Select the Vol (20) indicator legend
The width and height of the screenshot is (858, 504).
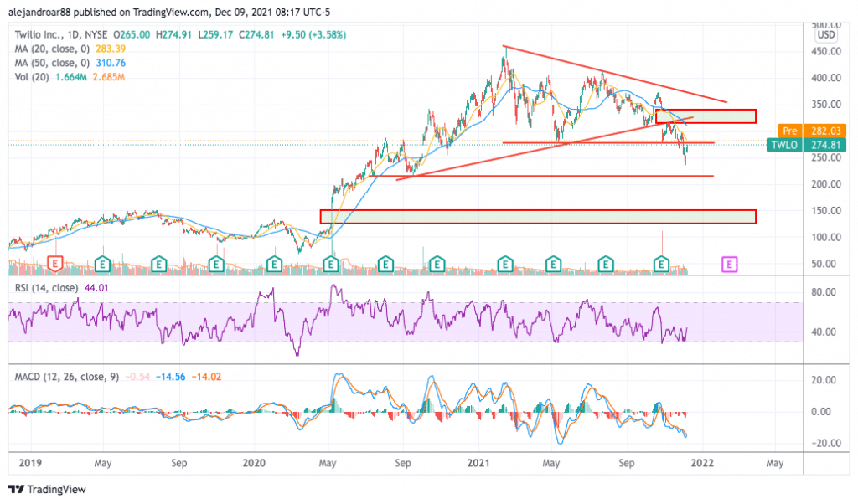(32, 77)
